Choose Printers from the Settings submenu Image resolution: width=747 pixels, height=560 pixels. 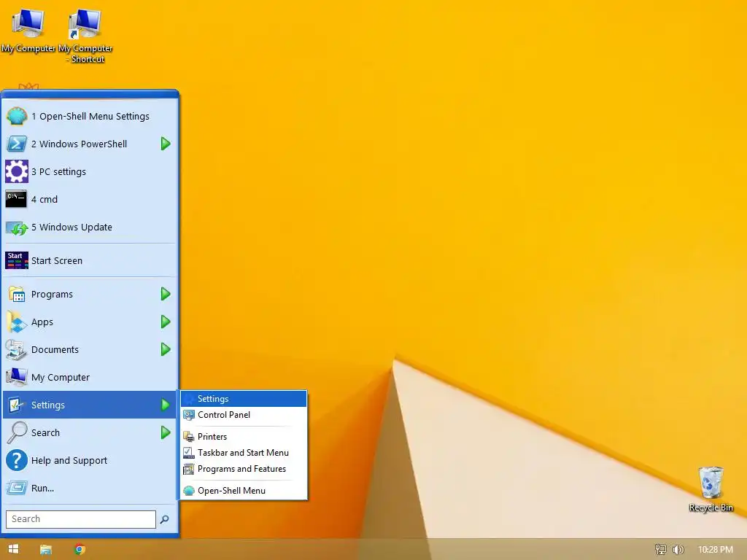244,437
